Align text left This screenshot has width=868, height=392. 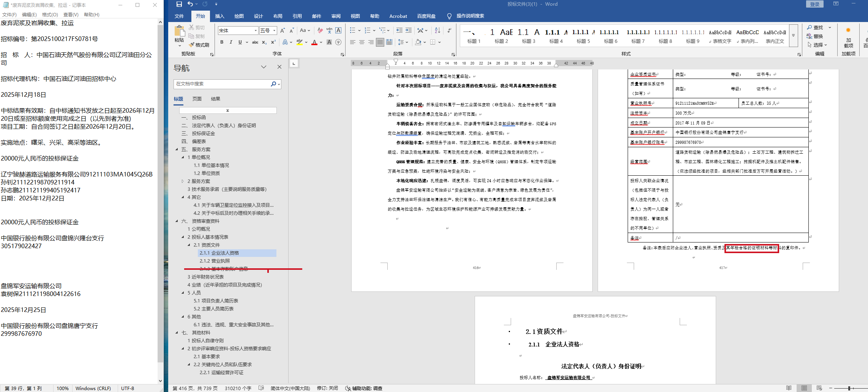[x=353, y=42]
